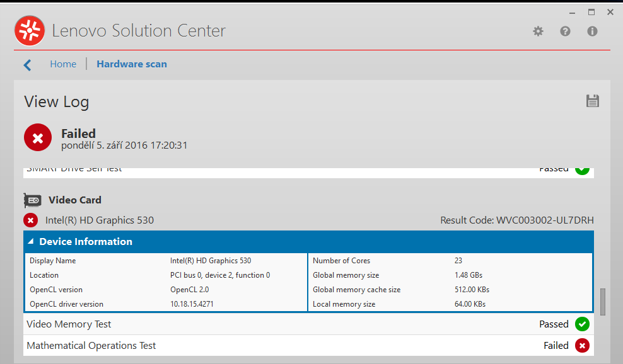Select the Hardware scan breadcrumb

click(132, 64)
